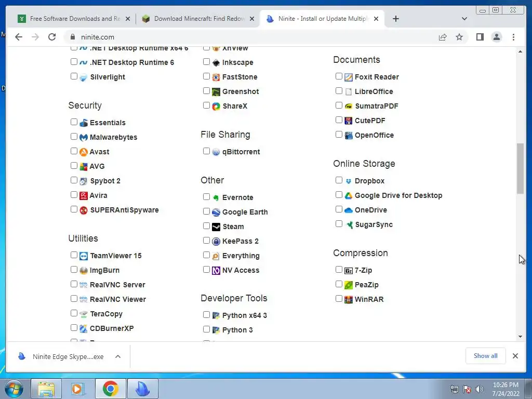Open the Chrome three-dot menu

point(513,37)
